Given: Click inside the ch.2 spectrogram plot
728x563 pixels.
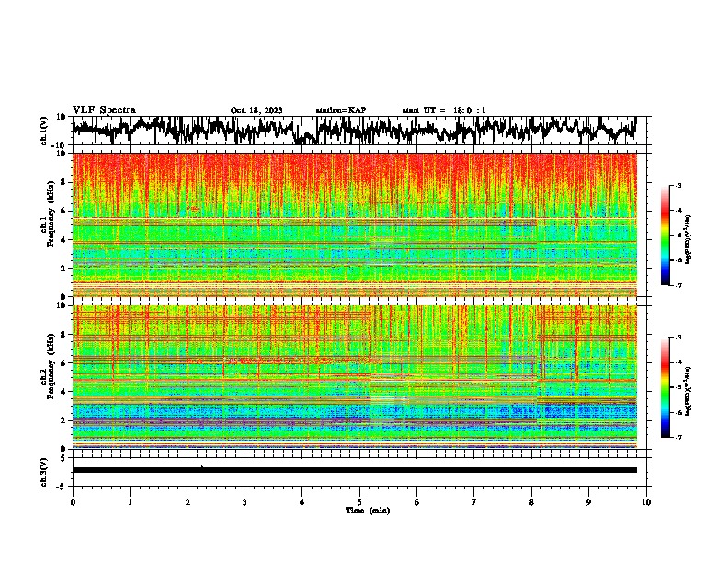Looking at the screenshot, I should [355, 377].
